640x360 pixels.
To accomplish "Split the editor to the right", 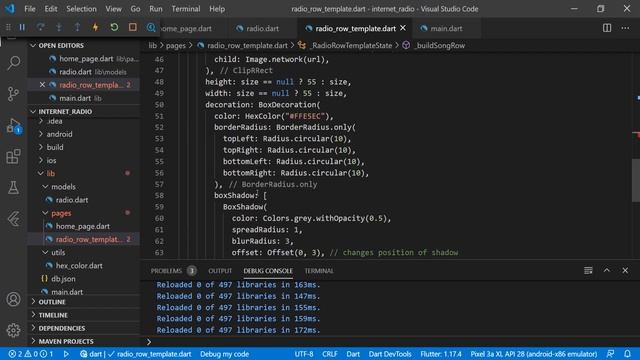I will 607,28.
